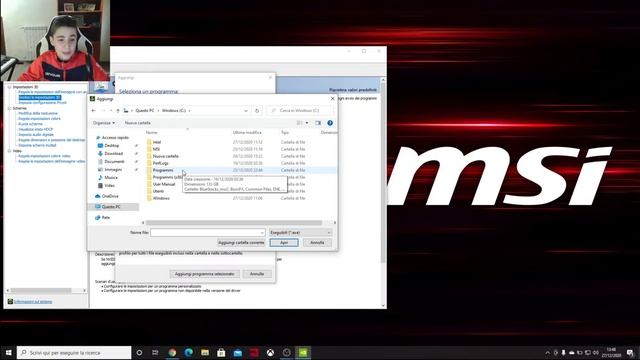Sort files by the Tipo column header
Viewport: 640px width, 360px height.
(285, 132)
